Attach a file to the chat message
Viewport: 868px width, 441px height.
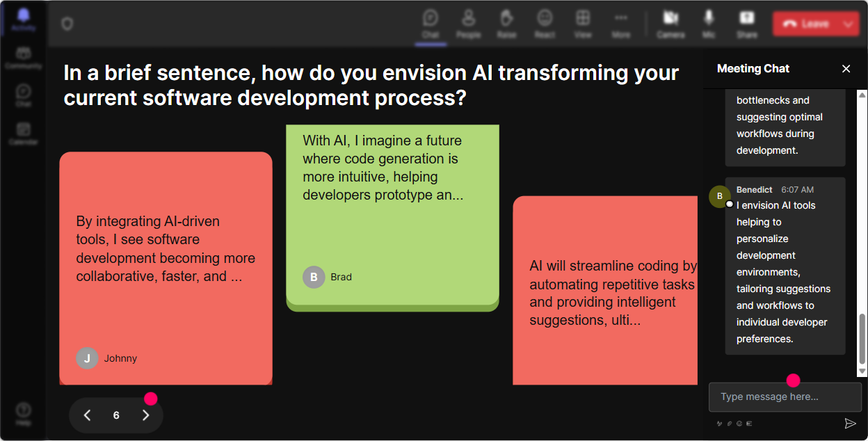pos(730,423)
